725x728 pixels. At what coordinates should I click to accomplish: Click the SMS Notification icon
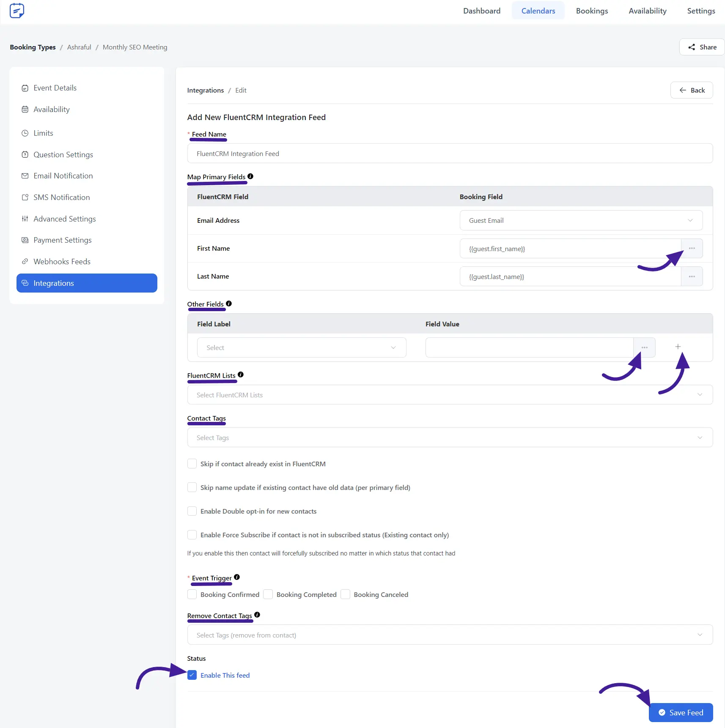25,197
